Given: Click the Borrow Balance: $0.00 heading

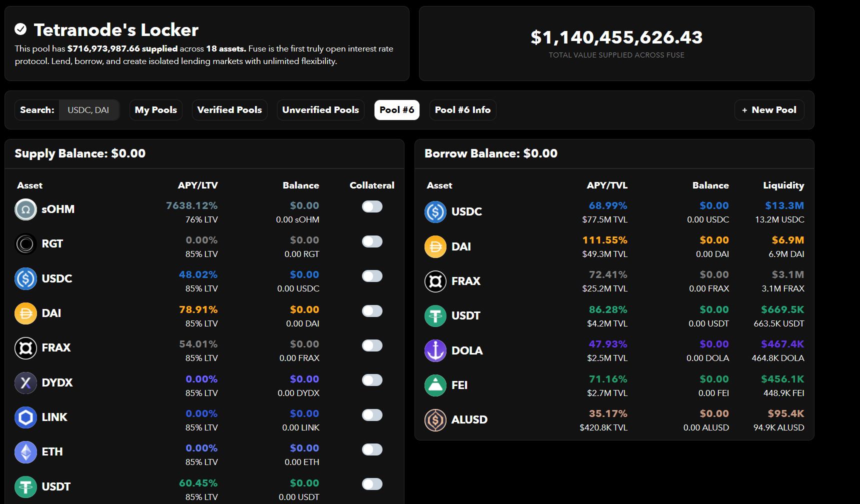Looking at the screenshot, I should (x=491, y=153).
